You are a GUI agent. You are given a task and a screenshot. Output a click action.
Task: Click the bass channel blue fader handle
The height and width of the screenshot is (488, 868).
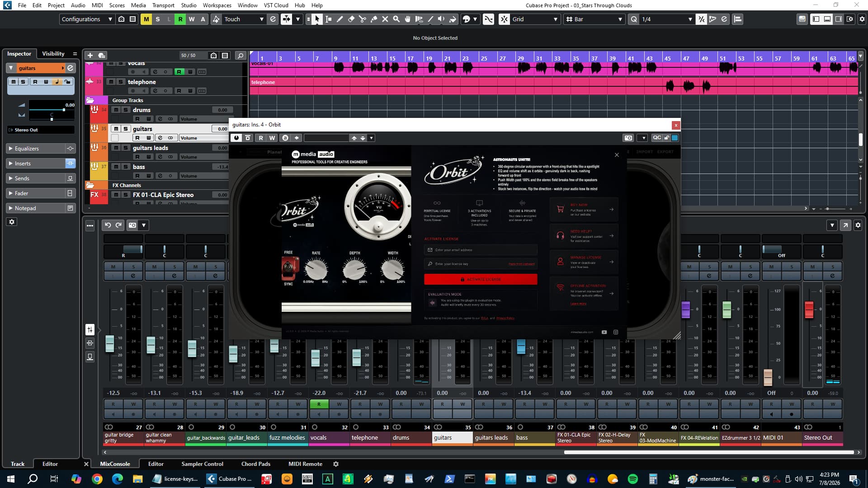(x=521, y=346)
